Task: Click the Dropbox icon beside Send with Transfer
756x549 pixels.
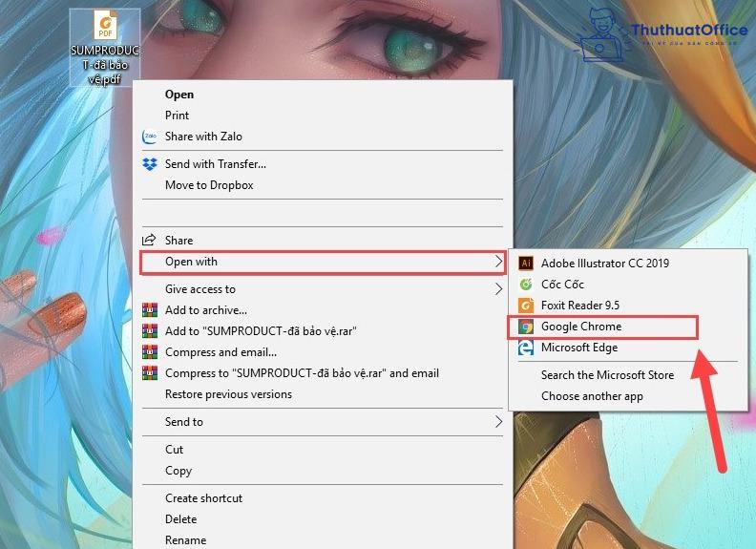Action: [x=149, y=164]
